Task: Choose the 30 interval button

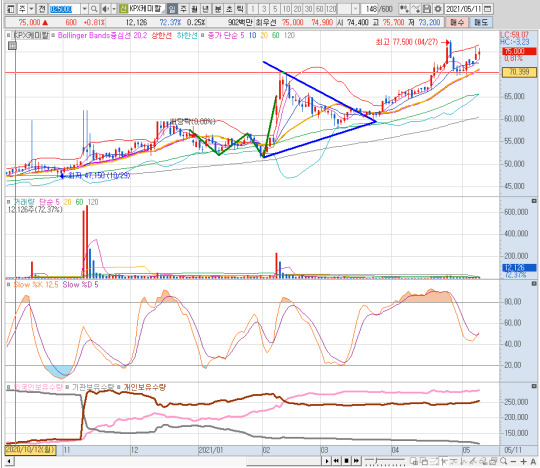Action: [309, 9]
